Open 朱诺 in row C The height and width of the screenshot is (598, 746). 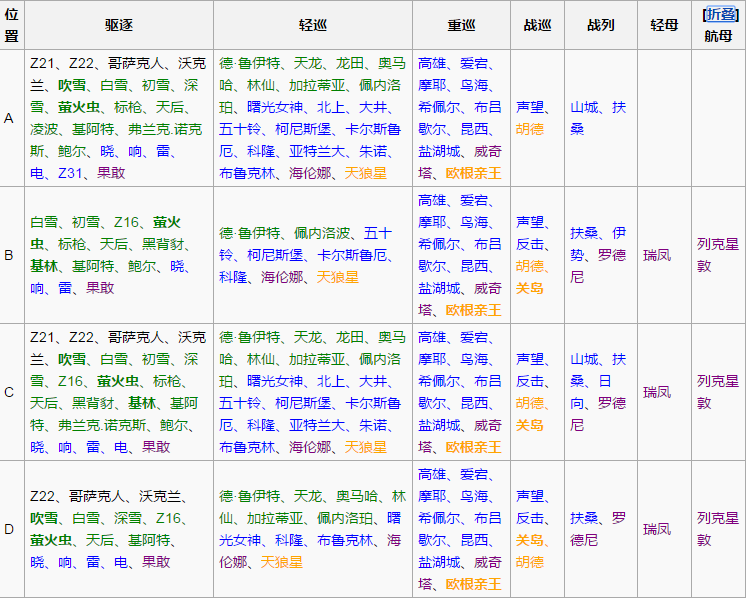373,425
